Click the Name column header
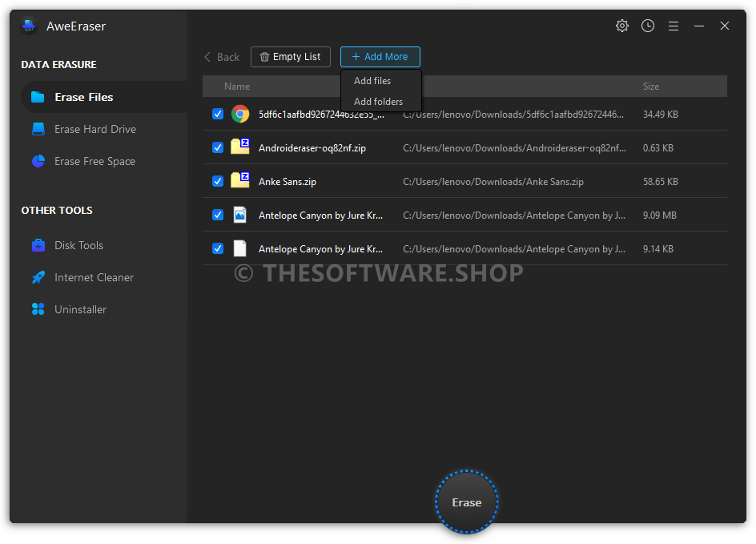The width and height of the screenshot is (756, 544). [237, 87]
